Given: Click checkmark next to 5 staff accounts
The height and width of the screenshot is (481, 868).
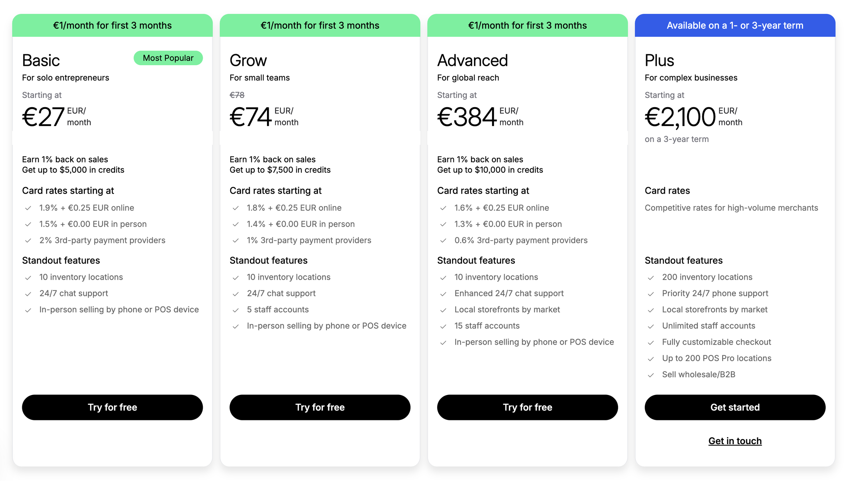Looking at the screenshot, I should coord(236,310).
